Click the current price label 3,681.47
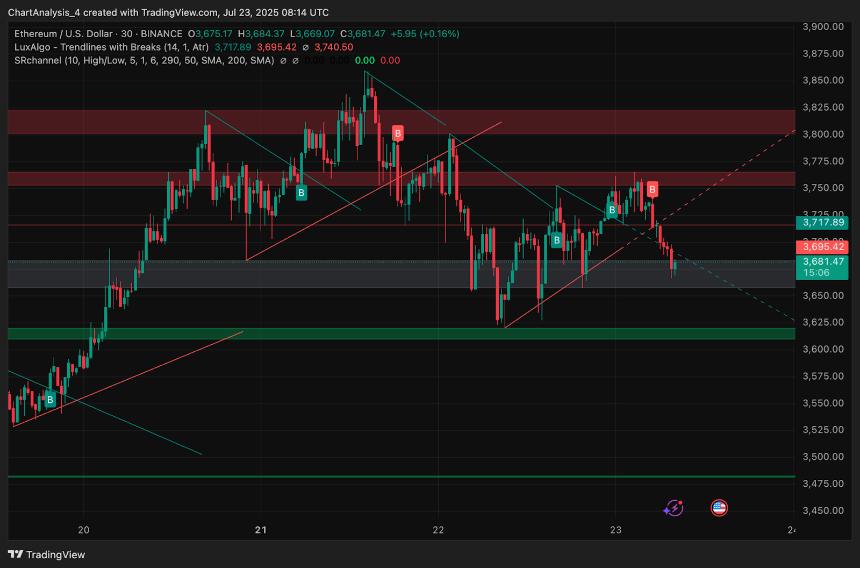Screen dimensions: 860x568 824,261
